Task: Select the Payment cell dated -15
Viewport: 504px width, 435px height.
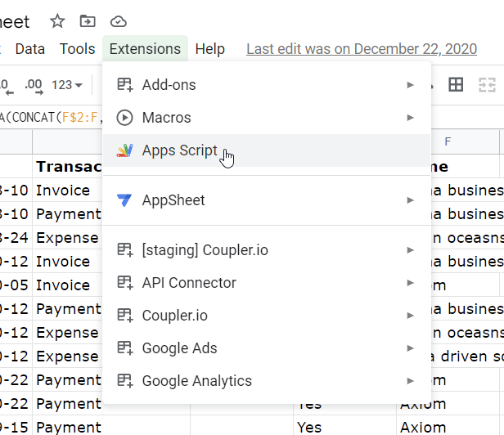Action: point(111,428)
